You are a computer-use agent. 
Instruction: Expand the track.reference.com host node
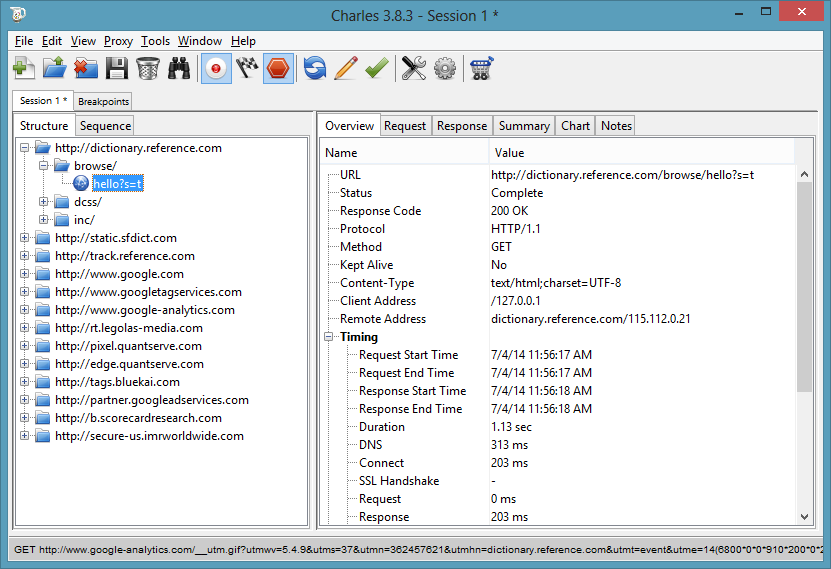pos(24,256)
